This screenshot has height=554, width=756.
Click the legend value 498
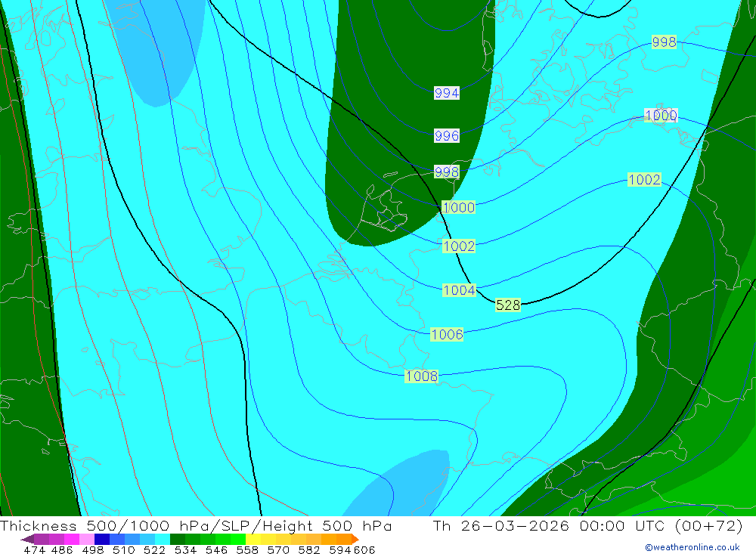[x=92, y=549]
